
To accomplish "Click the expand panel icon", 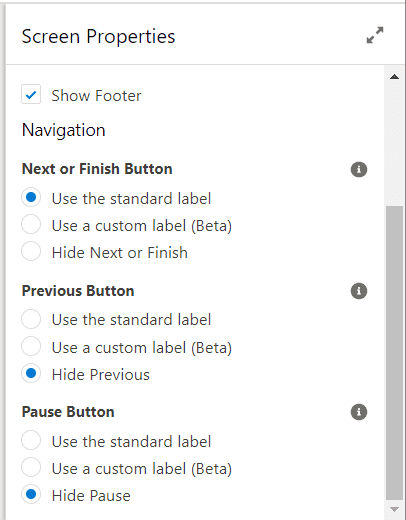I will 375,35.
